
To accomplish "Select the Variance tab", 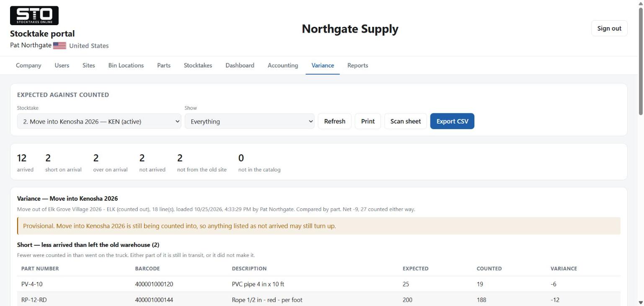I will pos(323,65).
